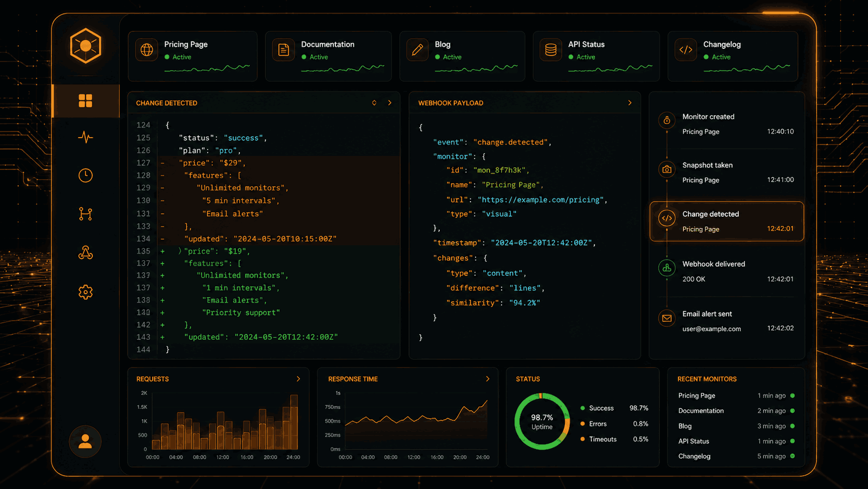Open the Documentation monitor card
This screenshot has width=868, height=489.
point(329,56)
